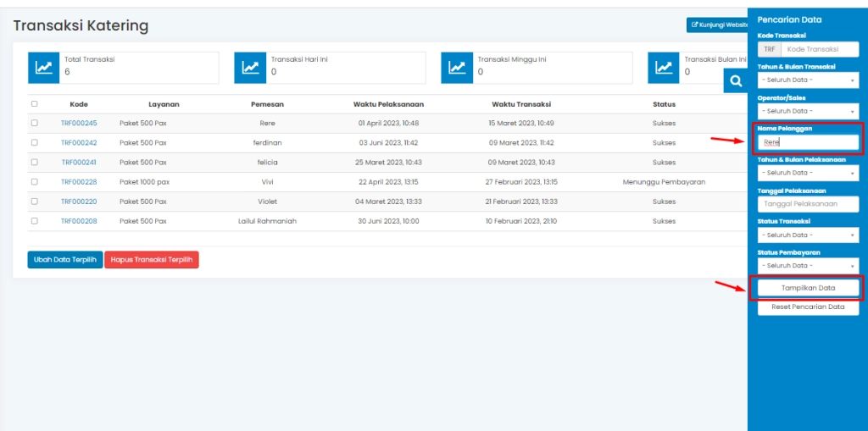Click the magnifying glass search icon
Screen dimensions: 868x431
[x=736, y=81]
